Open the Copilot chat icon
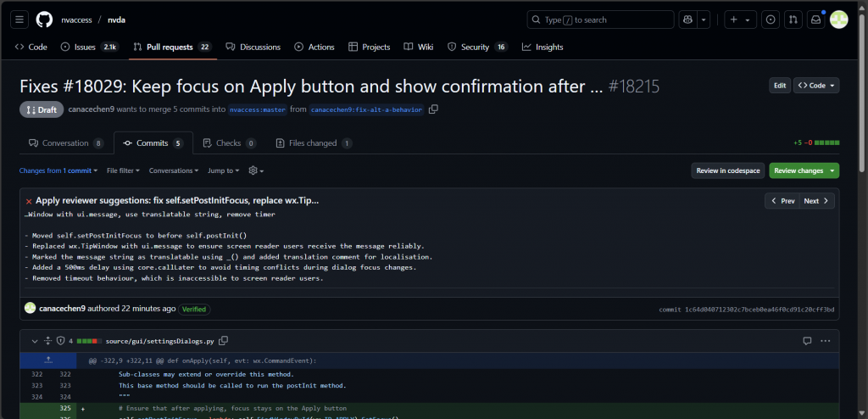 [x=688, y=20]
